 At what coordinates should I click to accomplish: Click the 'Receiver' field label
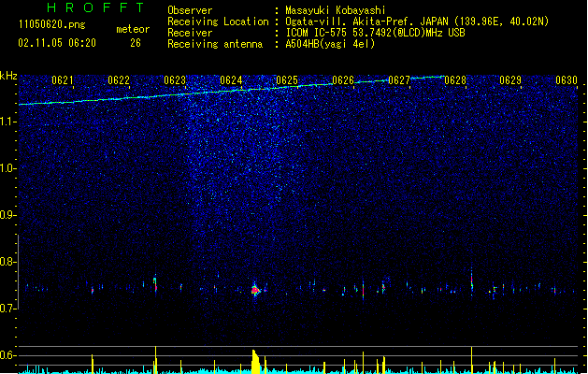[x=190, y=33]
